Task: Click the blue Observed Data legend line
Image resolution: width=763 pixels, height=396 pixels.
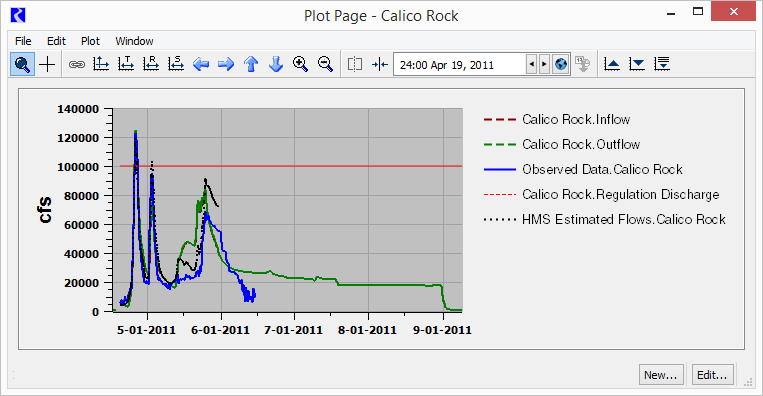Action: [500, 169]
